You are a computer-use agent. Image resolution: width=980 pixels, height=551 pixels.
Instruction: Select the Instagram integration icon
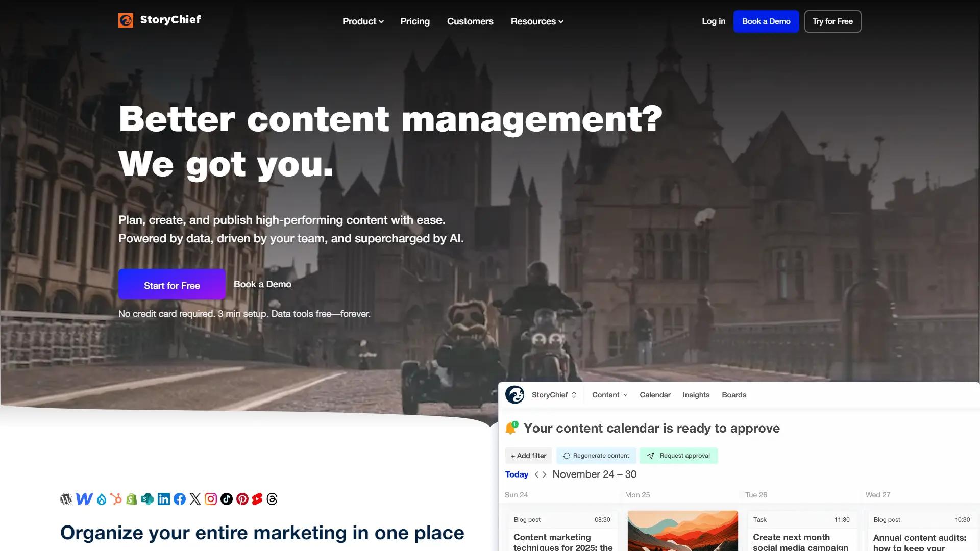[x=210, y=499]
